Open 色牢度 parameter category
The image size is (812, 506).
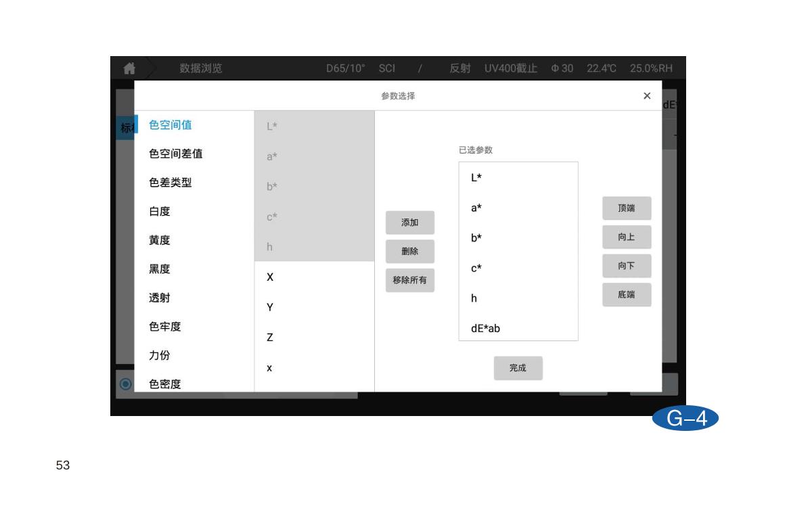[165, 327]
